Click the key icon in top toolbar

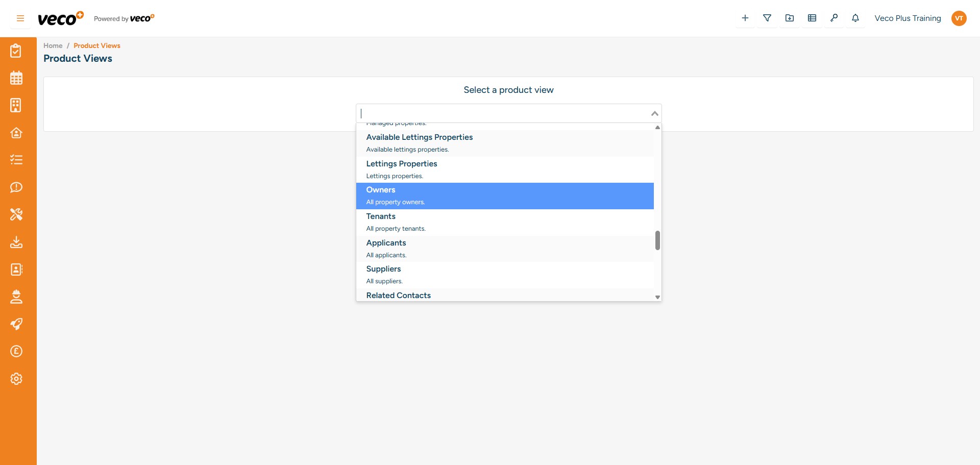pos(834,17)
